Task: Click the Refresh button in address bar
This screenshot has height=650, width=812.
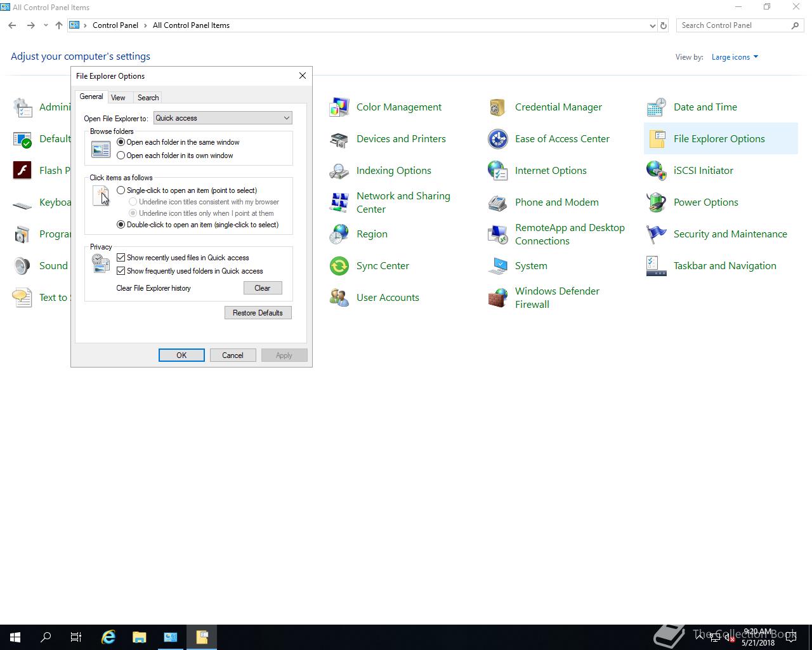Action: click(x=664, y=25)
